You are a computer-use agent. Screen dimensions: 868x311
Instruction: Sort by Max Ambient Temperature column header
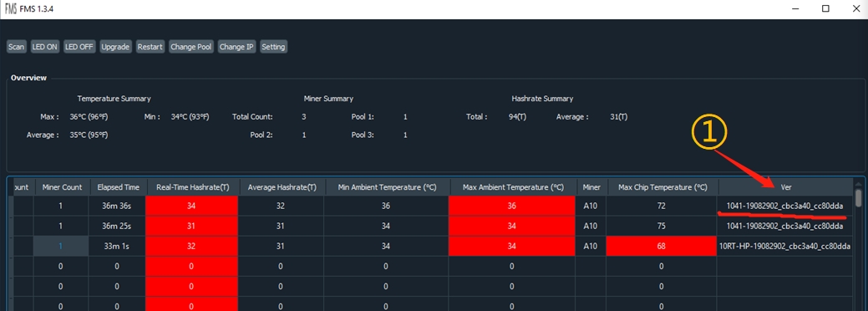click(x=513, y=187)
